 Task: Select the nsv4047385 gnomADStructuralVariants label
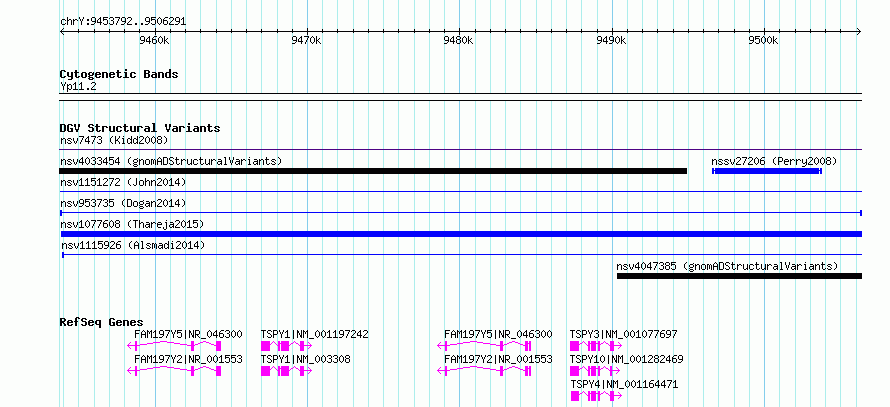(727, 266)
